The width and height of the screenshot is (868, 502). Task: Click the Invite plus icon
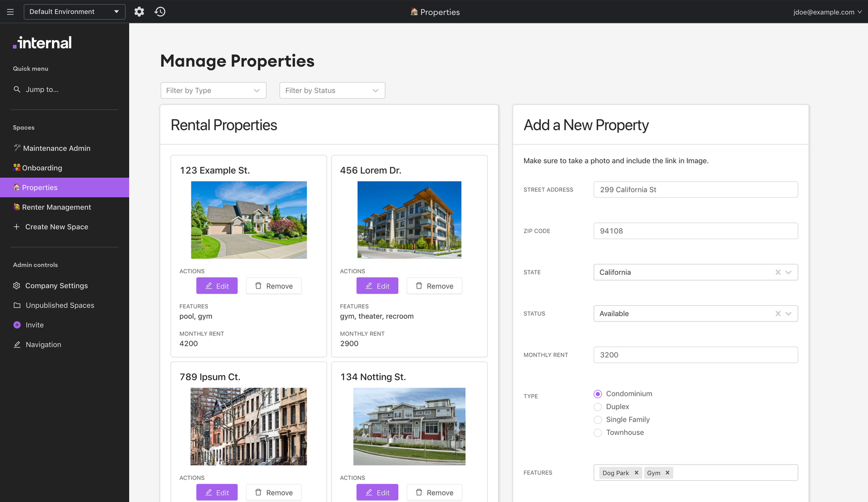(17, 325)
